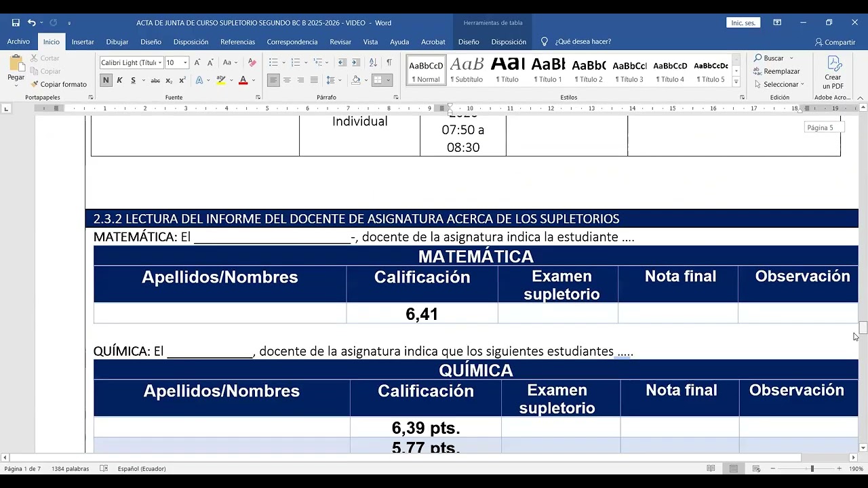Apply text effects (glowing A icon)
The height and width of the screenshot is (488, 868).
point(199,80)
